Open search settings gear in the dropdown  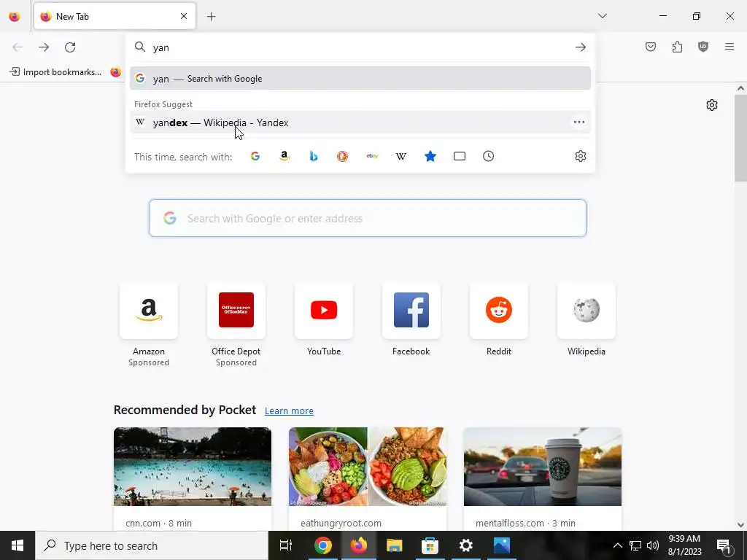[580, 156]
